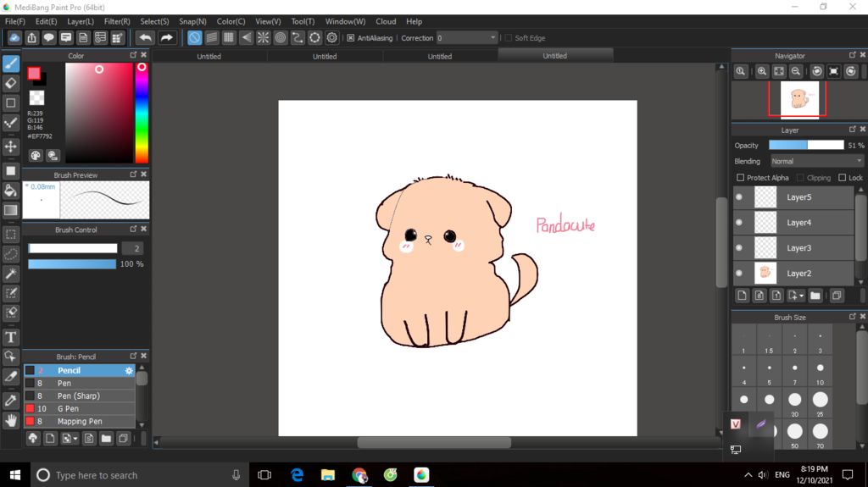Select Layer3 in layer list
868x487 pixels.
pyautogui.click(x=793, y=248)
